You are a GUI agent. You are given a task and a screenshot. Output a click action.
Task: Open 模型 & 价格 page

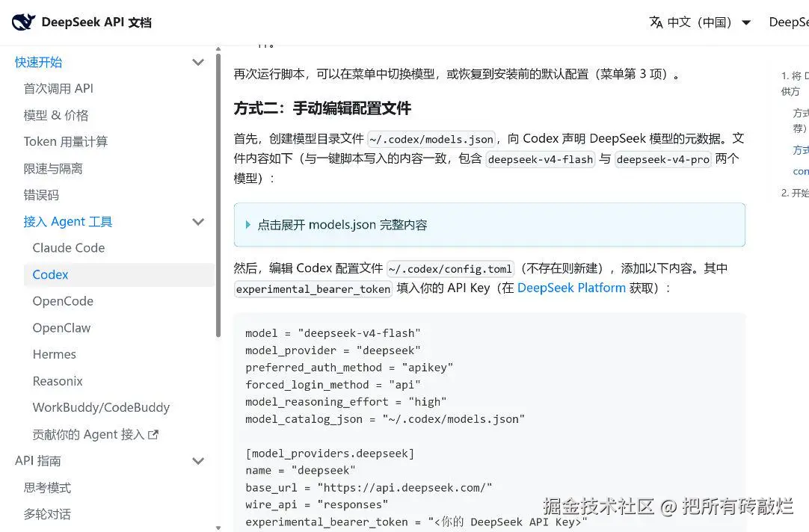(x=56, y=116)
